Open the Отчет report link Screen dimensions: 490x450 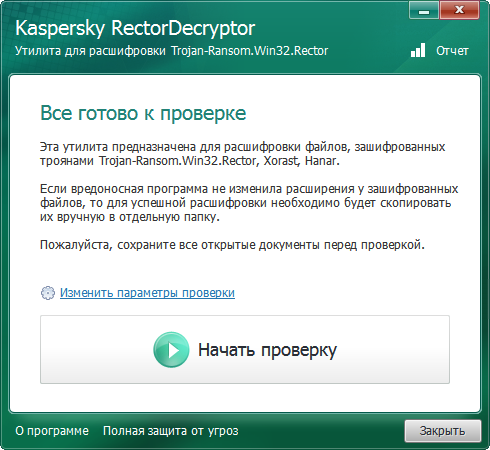tap(452, 51)
